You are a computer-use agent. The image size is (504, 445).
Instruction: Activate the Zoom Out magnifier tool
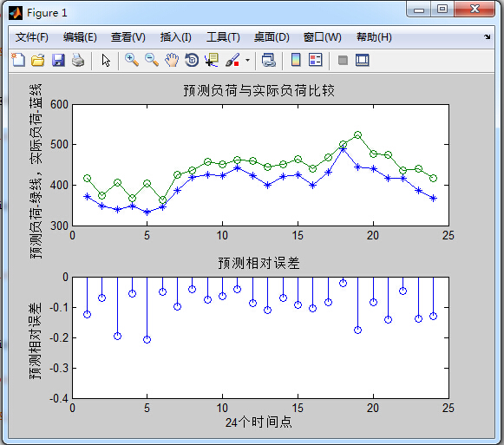[x=152, y=60]
